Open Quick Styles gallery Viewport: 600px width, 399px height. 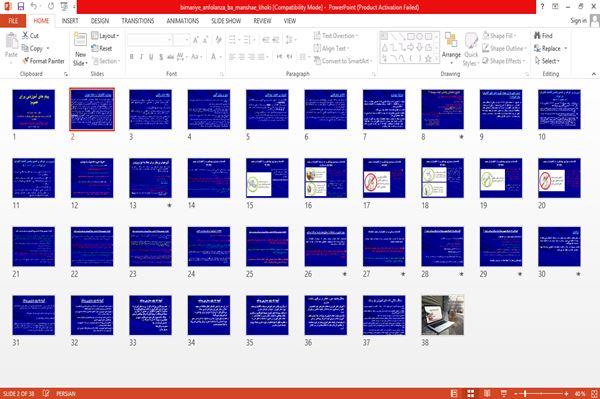coord(471,49)
